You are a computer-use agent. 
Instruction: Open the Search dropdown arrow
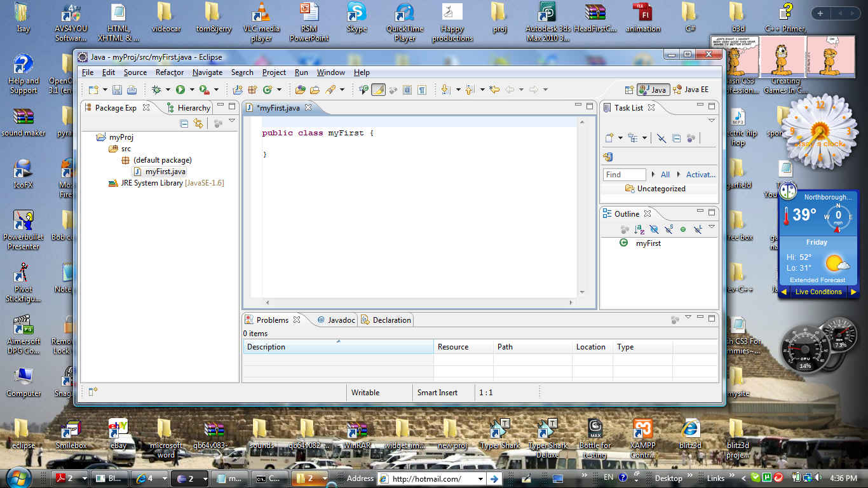pyautogui.click(x=342, y=90)
